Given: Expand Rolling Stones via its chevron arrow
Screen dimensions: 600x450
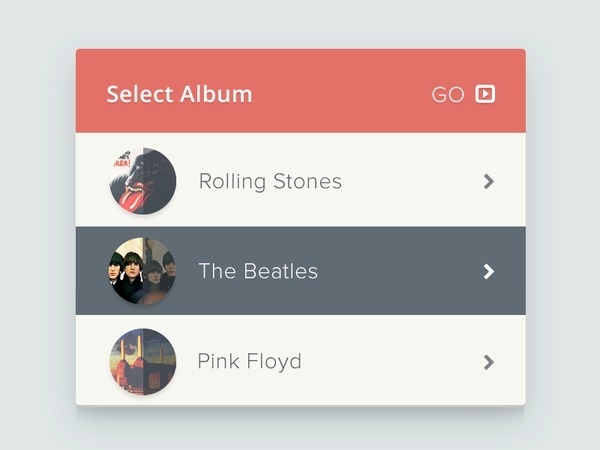Looking at the screenshot, I should pos(489,181).
